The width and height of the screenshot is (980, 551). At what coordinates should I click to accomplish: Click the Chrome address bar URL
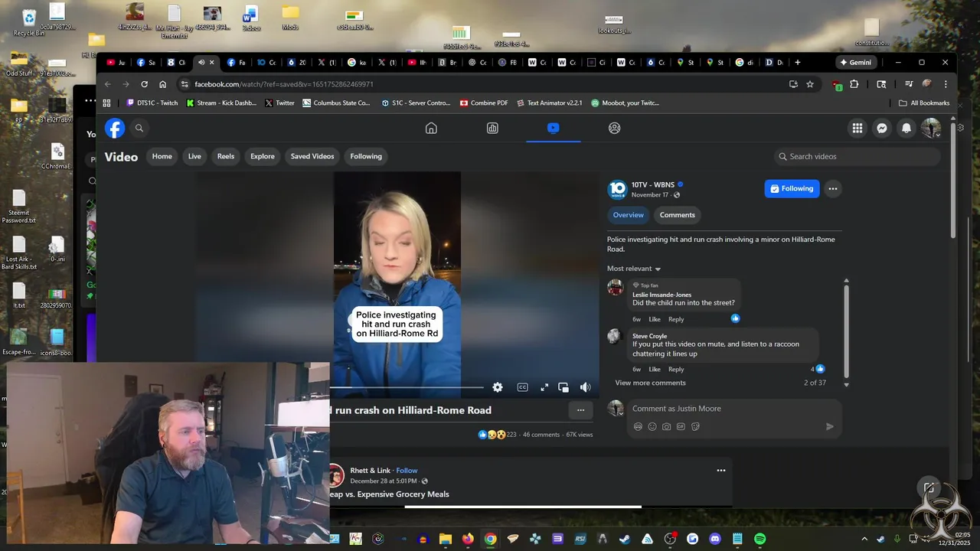click(284, 84)
